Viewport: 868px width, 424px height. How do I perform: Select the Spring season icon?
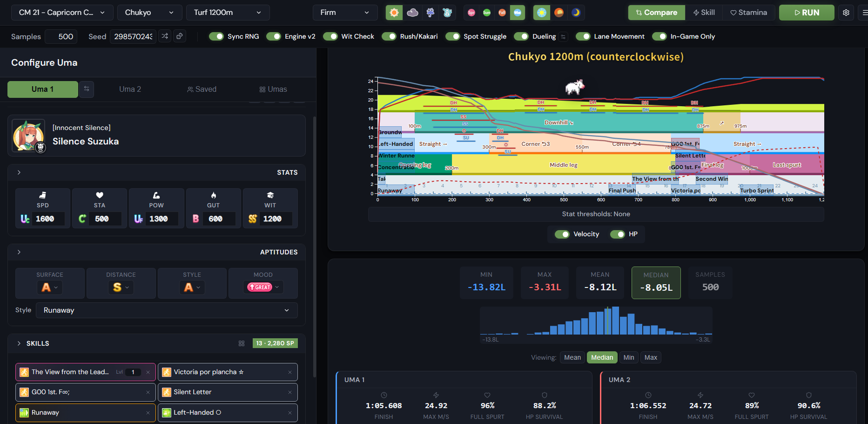471,13
